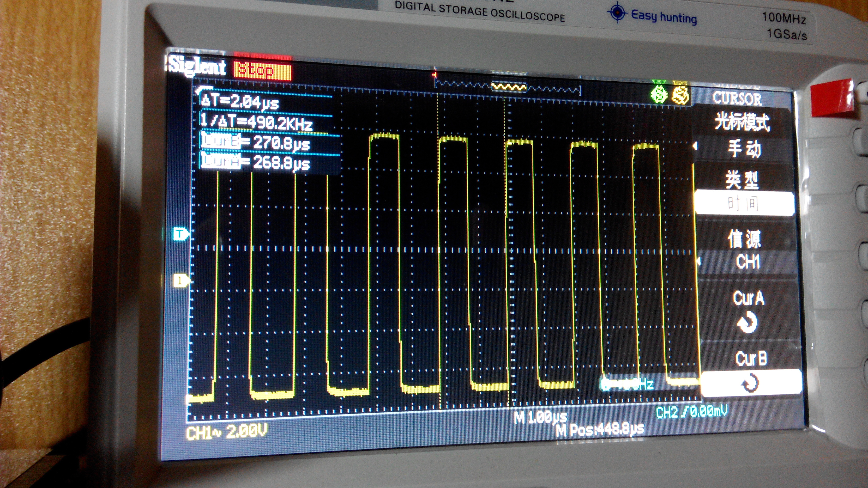This screenshot has height=488, width=868.
Task: Select the CurB rotate knob icon
Action: 751,383
